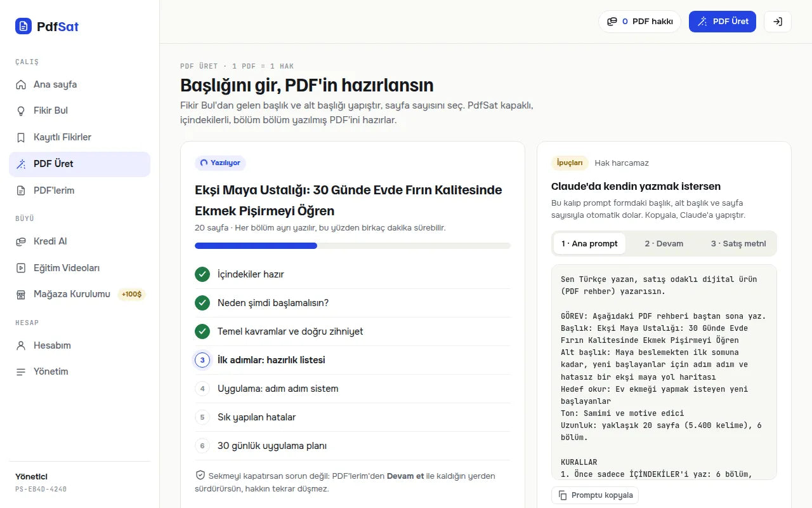812x508 pixels.
Task: Click the PdfSat logo icon
Action: pos(23,26)
